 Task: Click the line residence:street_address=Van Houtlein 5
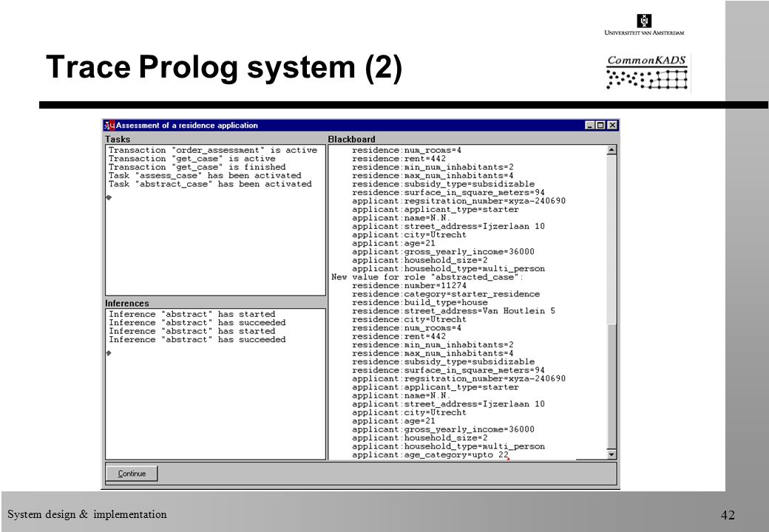tap(454, 311)
